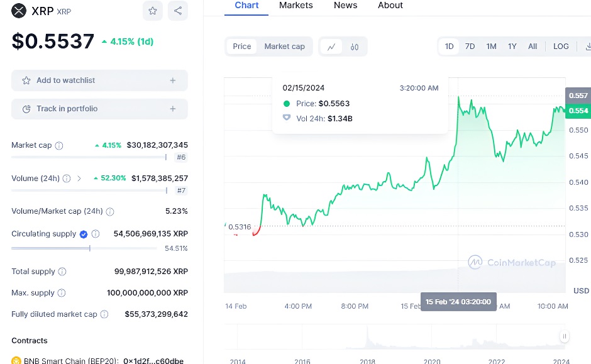Open the Total supply info icon

63,272
